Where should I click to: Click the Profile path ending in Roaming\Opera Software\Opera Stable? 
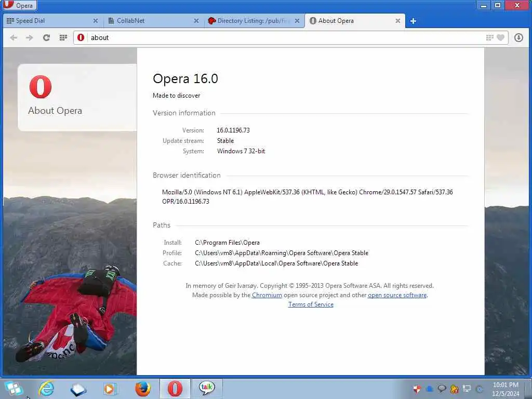click(282, 253)
